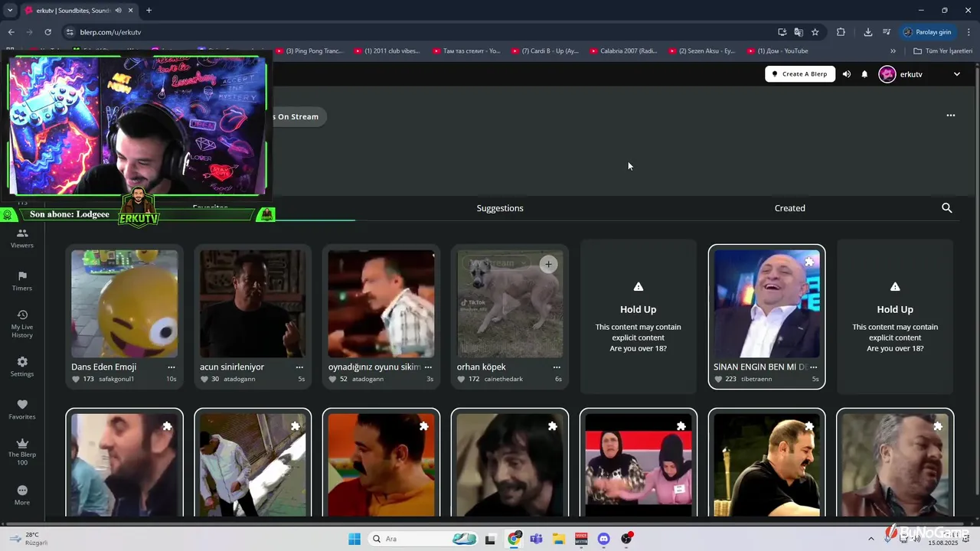Toggle favorite heart on oynadığınız oyunu
The image size is (980, 551).
click(333, 379)
